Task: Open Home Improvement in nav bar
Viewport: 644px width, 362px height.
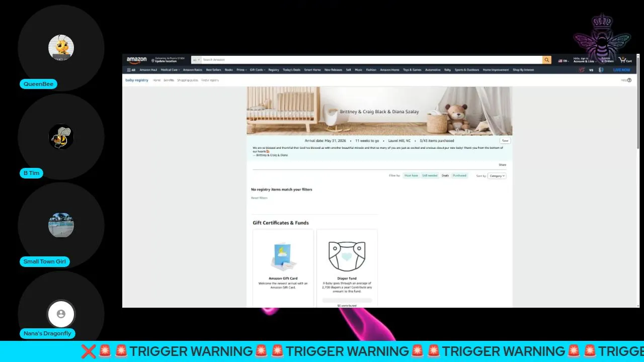Action: pos(496,70)
